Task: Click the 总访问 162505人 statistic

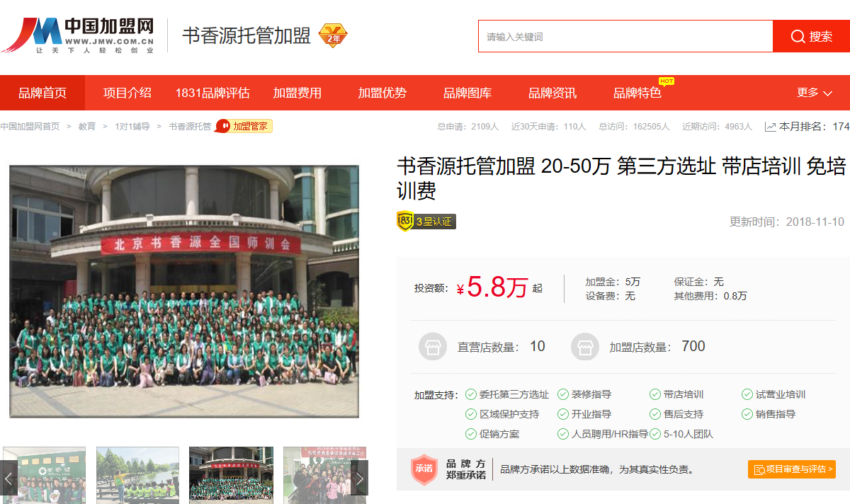Action: [634, 127]
